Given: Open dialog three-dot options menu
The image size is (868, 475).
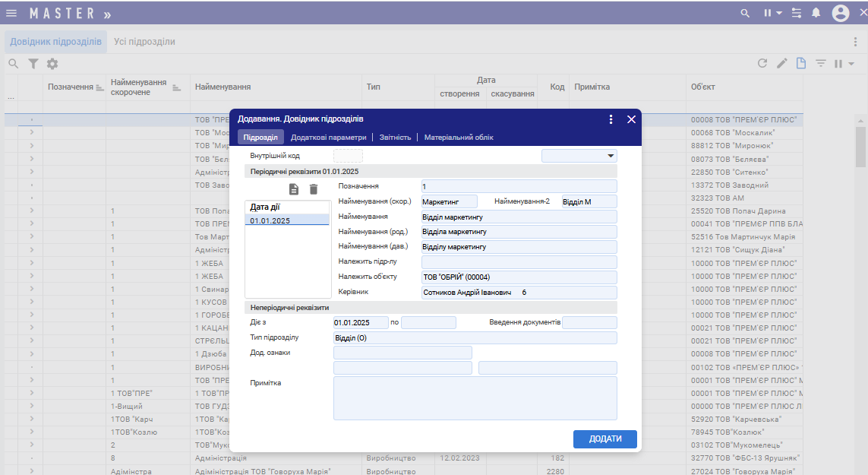Looking at the screenshot, I should point(611,119).
